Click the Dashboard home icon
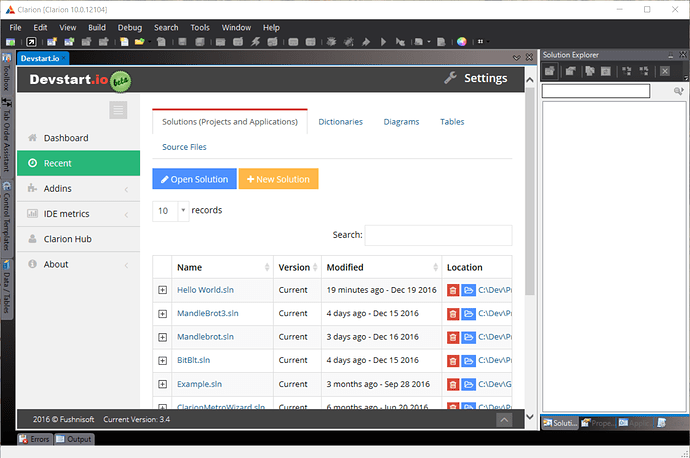 [x=32, y=138]
